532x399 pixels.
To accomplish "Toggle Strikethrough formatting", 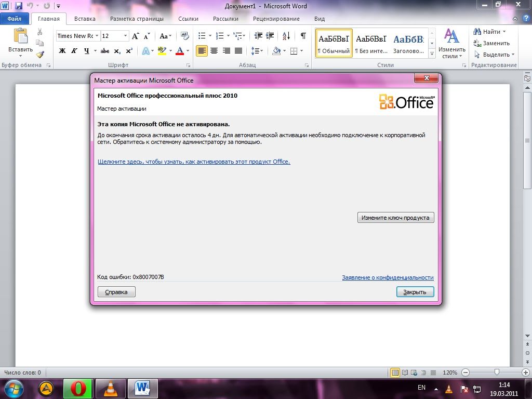I will tap(105, 51).
